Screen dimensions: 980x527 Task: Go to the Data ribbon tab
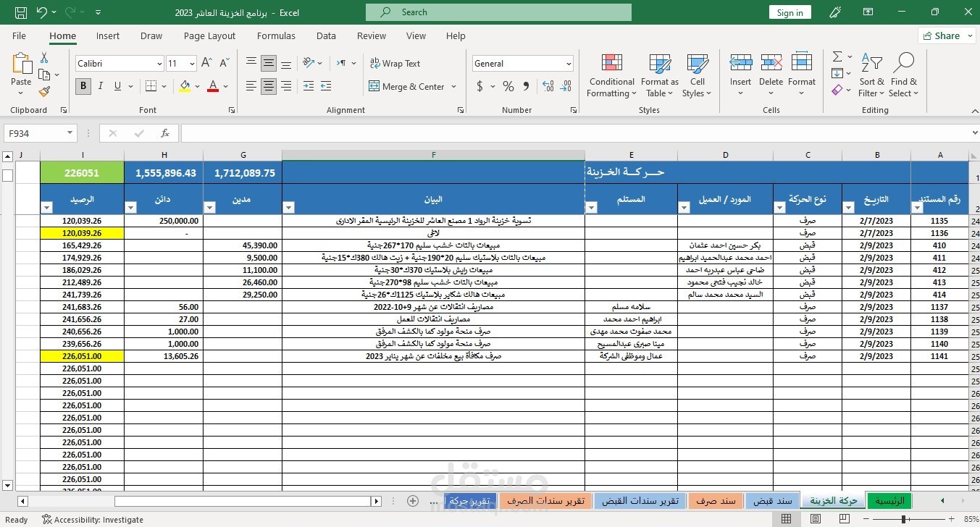click(326, 36)
